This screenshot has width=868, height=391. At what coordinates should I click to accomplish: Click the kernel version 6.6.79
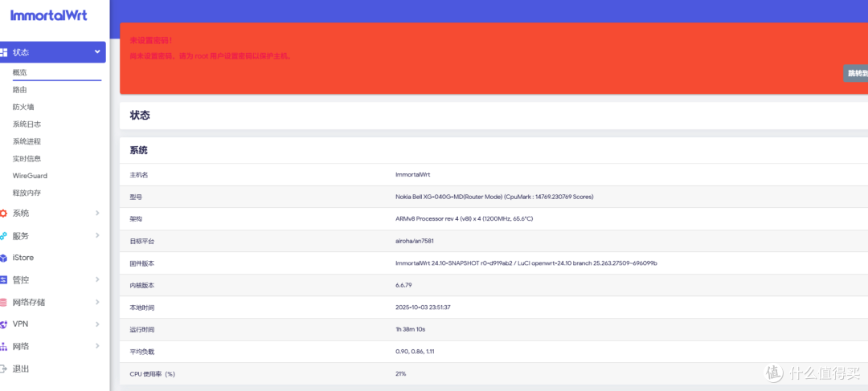(403, 285)
